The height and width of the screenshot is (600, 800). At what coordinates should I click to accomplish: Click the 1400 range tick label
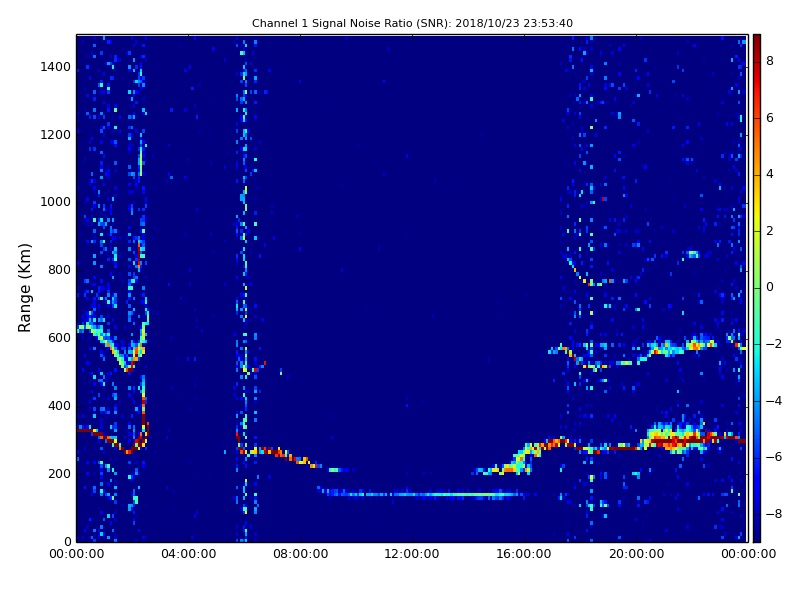(x=55, y=67)
